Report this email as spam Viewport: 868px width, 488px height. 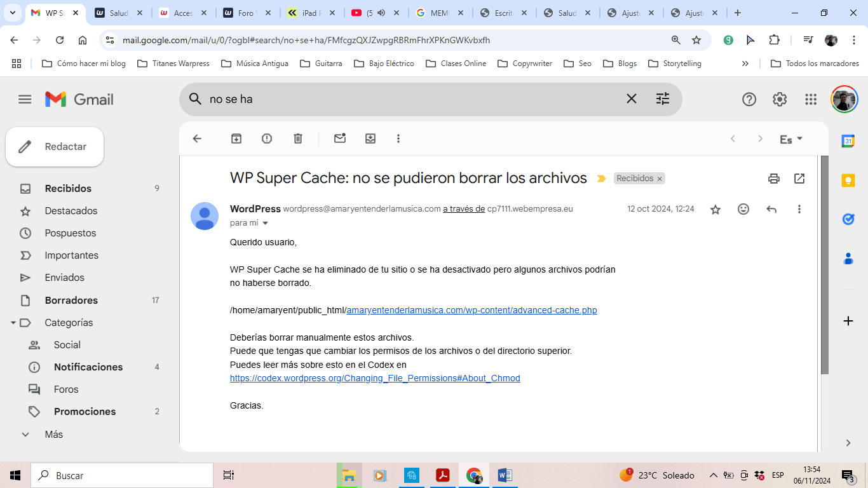[267, 139]
